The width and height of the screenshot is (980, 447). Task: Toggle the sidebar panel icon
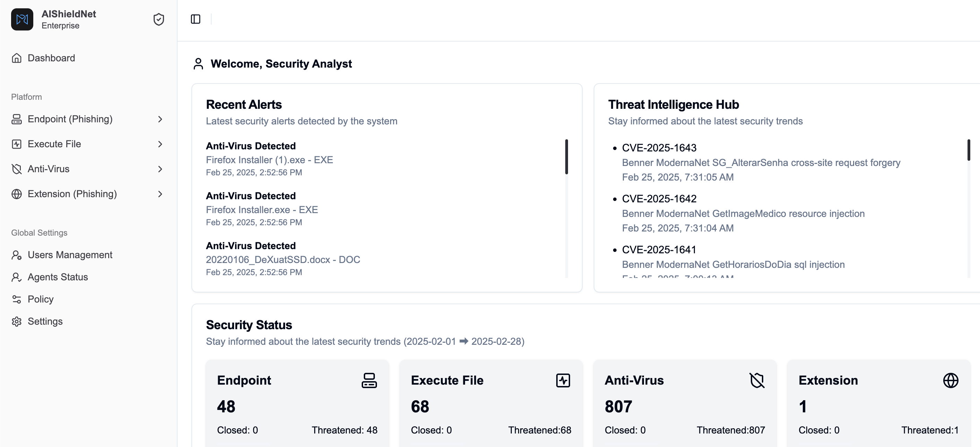[196, 19]
